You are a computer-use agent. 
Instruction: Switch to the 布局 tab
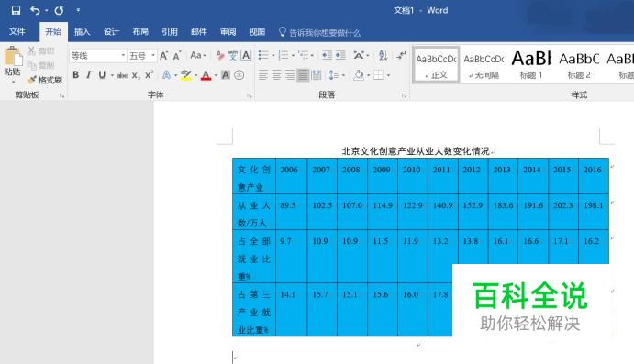[x=140, y=31]
